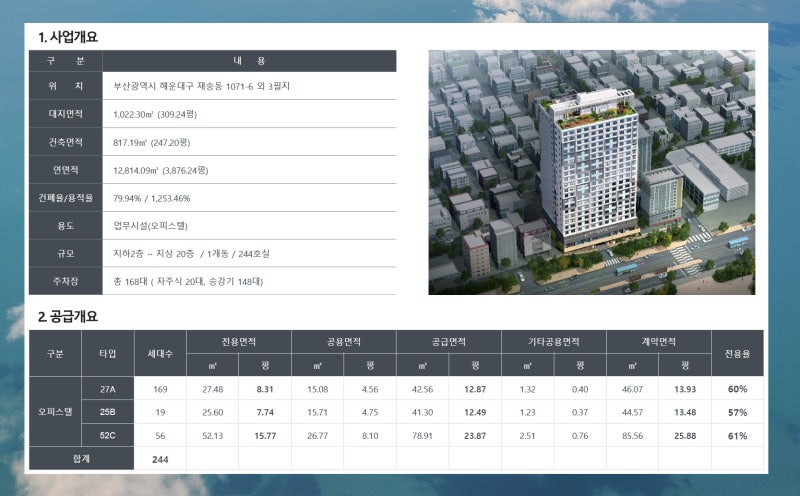800x496 pixels.
Task: Select value '12,814.09㎡ (3,876.24평)'
Action: click(161, 170)
